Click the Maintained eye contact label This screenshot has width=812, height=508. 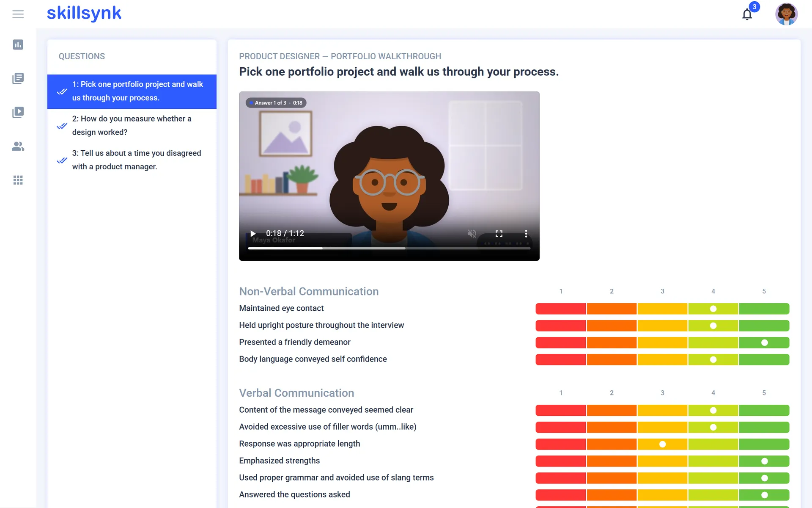[281, 308]
